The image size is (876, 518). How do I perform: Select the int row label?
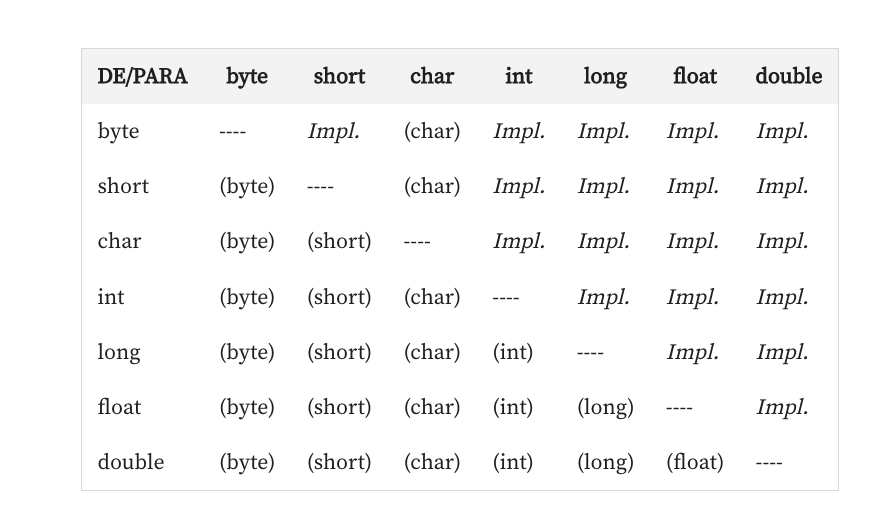111,297
